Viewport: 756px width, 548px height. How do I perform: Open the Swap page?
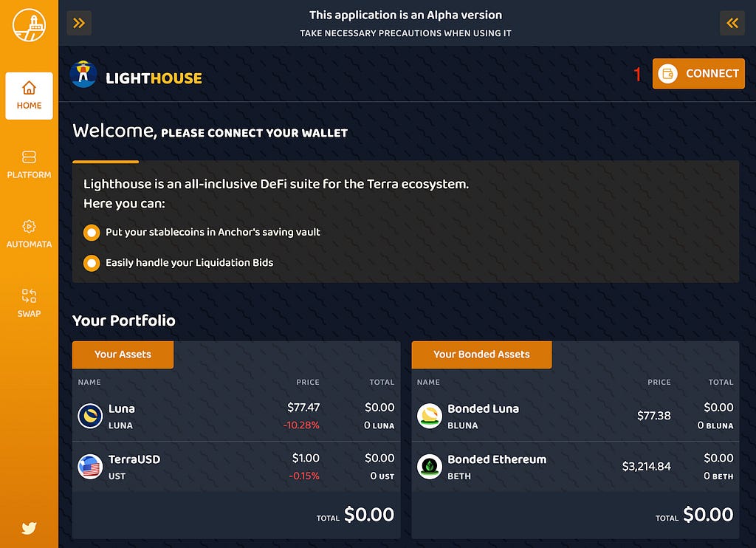[x=29, y=304]
